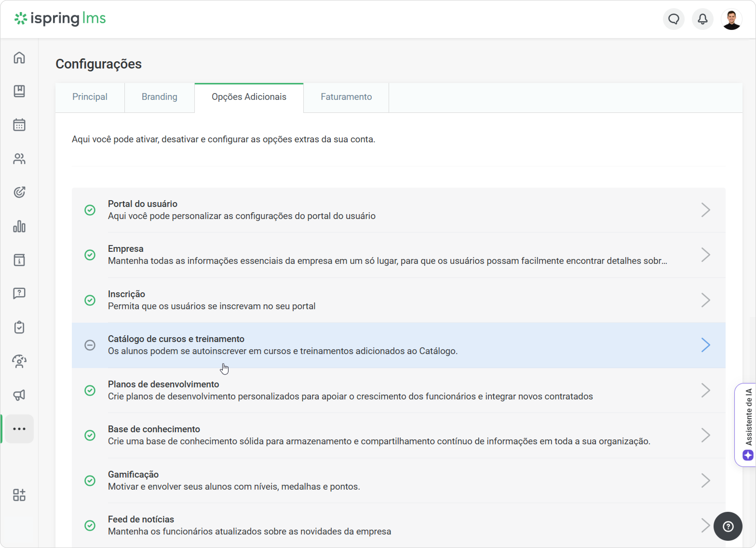Open the user profile avatar
Image resolution: width=756 pixels, height=548 pixels.
coord(731,19)
